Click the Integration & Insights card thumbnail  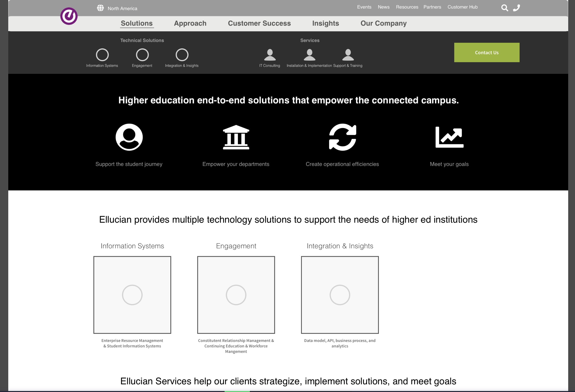pyautogui.click(x=340, y=295)
